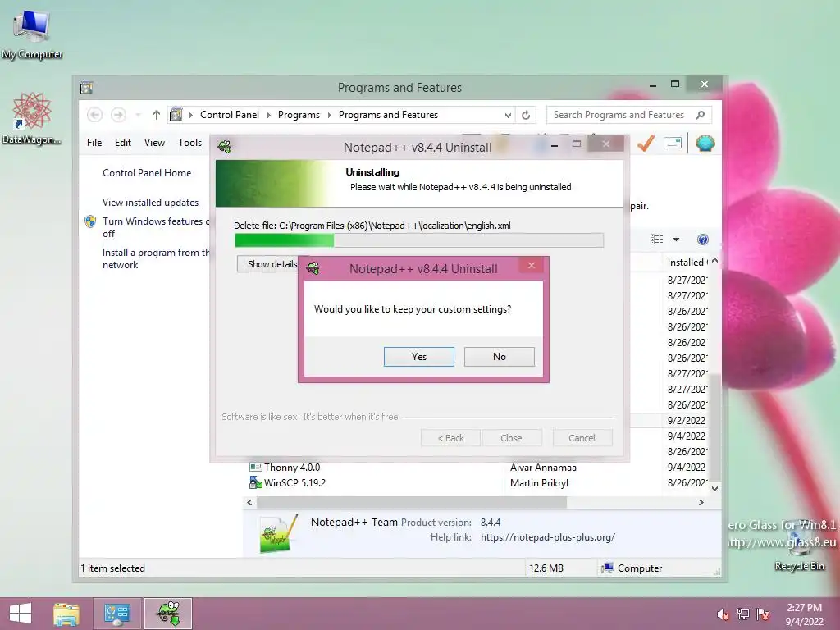Click the Thonny program icon
Image resolution: width=840 pixels, height=630 pixels.
tap(256, 467)
